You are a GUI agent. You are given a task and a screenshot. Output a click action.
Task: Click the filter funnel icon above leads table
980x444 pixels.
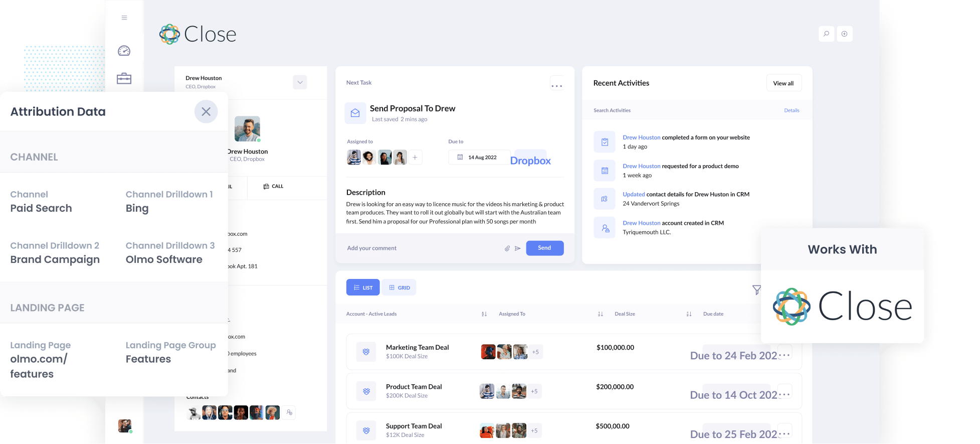click(756, 290)
